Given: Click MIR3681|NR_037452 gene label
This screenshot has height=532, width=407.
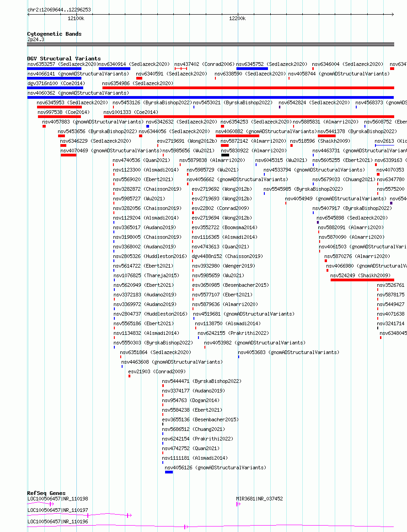Looking at the screenshot, I should tap(259, 499).
